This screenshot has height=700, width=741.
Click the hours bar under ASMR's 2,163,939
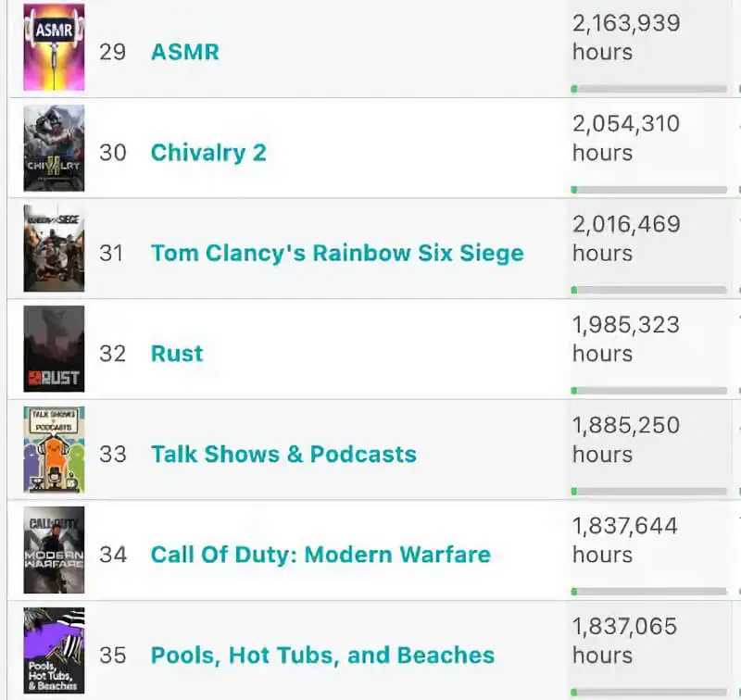tap(649, 89)
